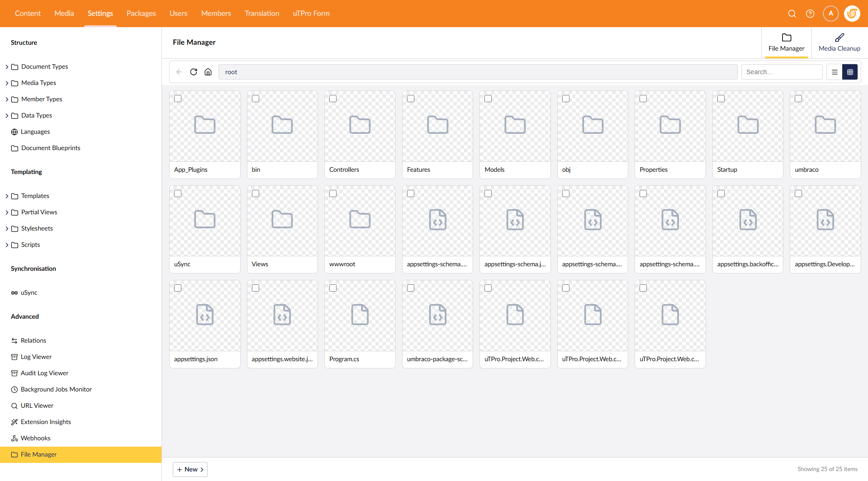Open the Program.cs file
The height and width of the screenshot is (481, 868).
[x=360, y=324]
